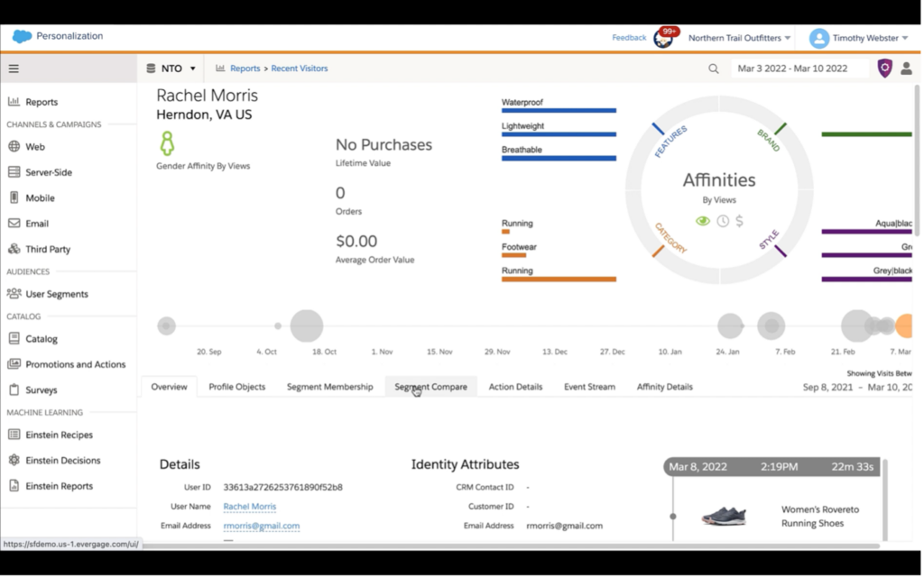Click the running shoe product thumbnail
The width and height of the screenshot is (924, 578).
(x=724, y=516)
